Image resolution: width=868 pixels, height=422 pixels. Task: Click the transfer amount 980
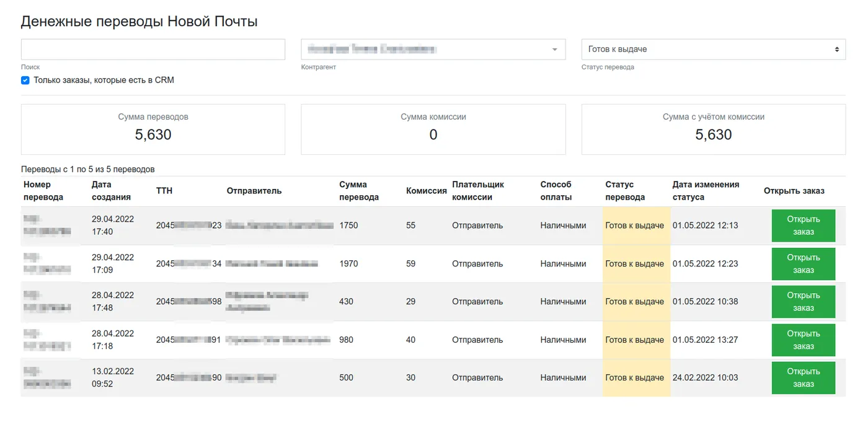[346, 340]
